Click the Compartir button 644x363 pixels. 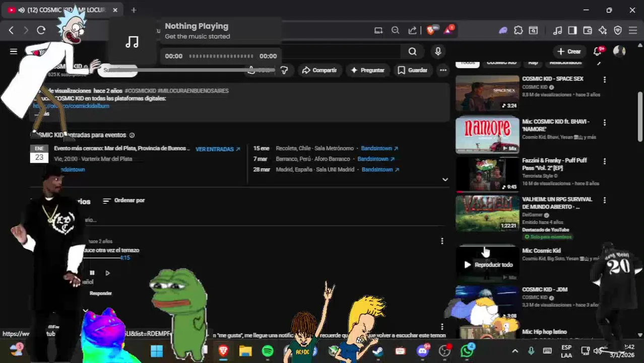(x=319, y=70)
